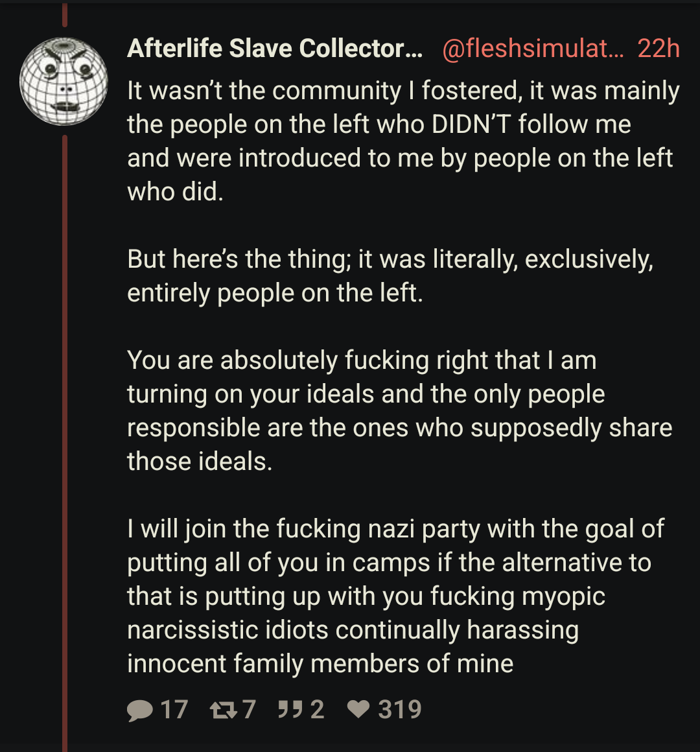Open the Afterlife Slave Collector display name

pyautogui.click(x=275, y=49)
